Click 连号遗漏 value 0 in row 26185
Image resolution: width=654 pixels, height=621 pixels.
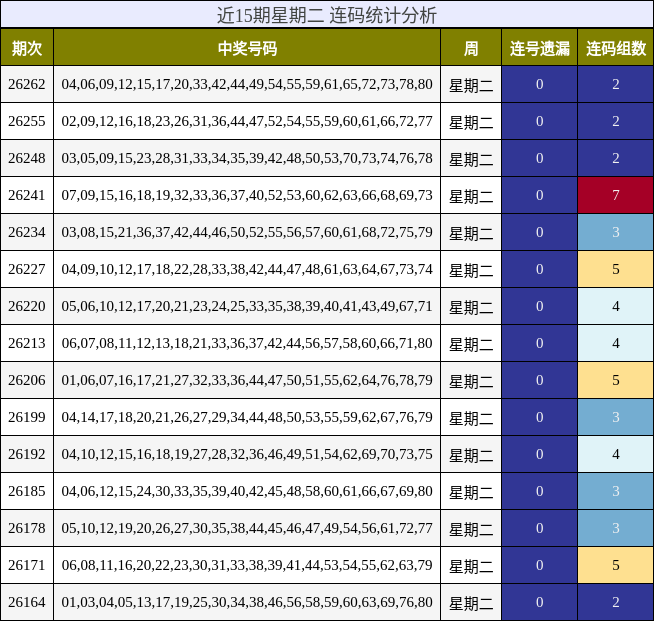[539, 491]
